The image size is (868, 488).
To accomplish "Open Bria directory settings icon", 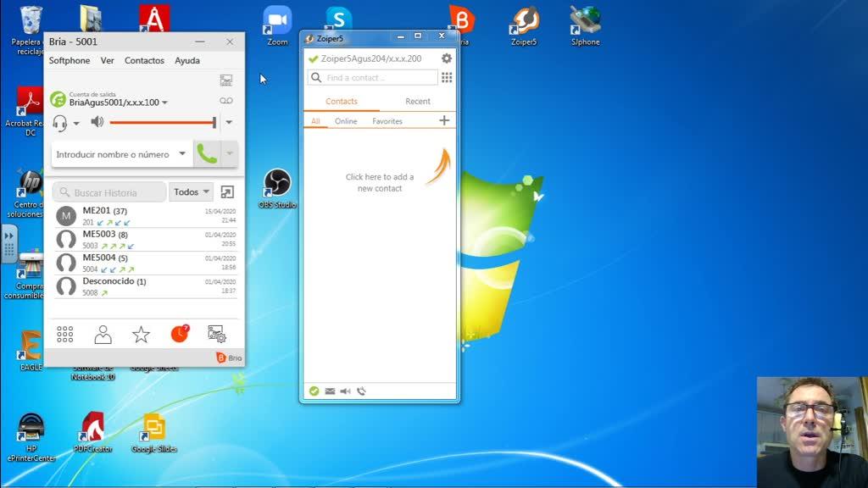I will pos(216,334).
